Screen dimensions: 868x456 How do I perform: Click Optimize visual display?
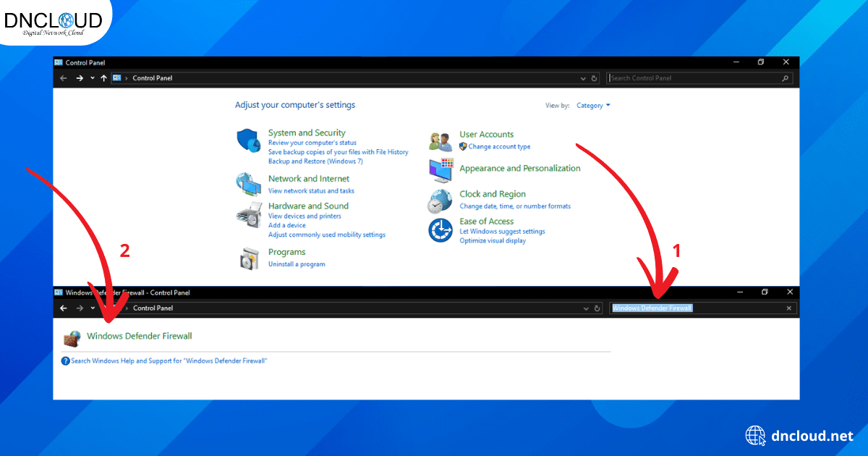(x=493, y=240)
